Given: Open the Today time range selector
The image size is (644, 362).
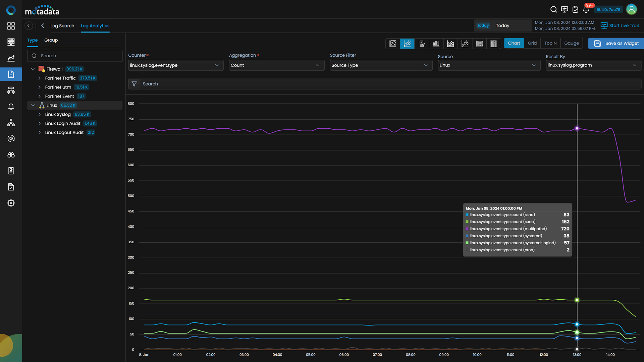Looking at the screenshot, I should [502, 25].
